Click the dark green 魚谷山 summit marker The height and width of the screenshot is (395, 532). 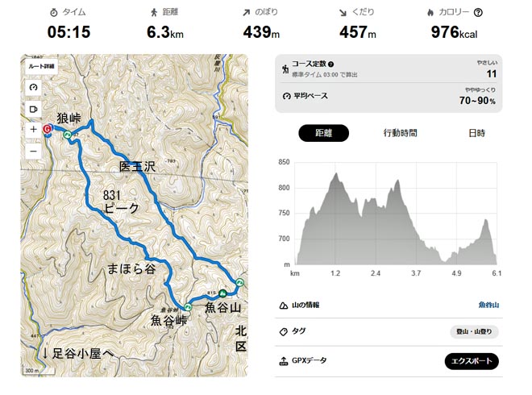click(x=222, y=293)
